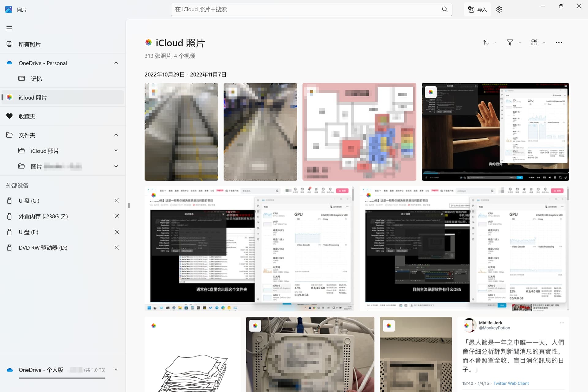
Task: Open 收藏夹 favorites section
Action: 27,116
